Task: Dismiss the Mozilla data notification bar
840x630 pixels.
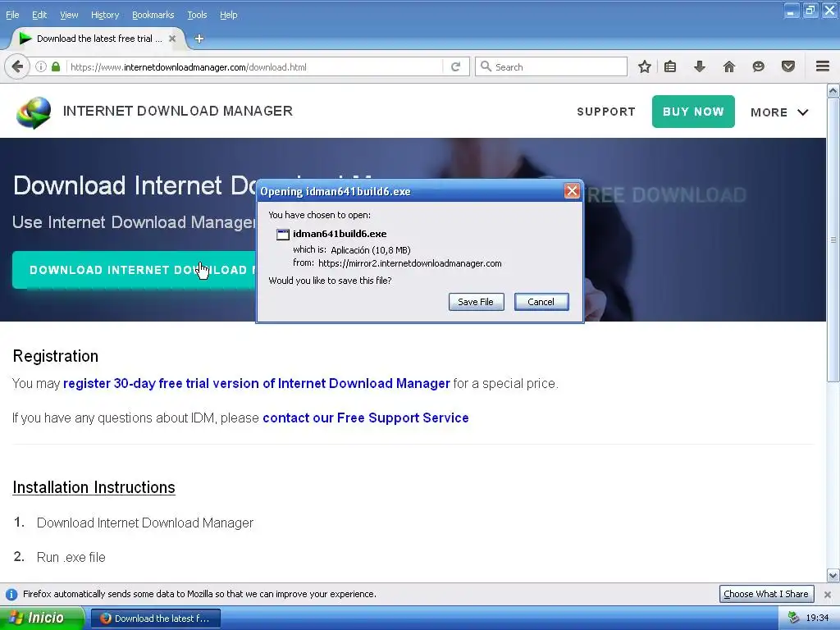Action: pos(828,595)
